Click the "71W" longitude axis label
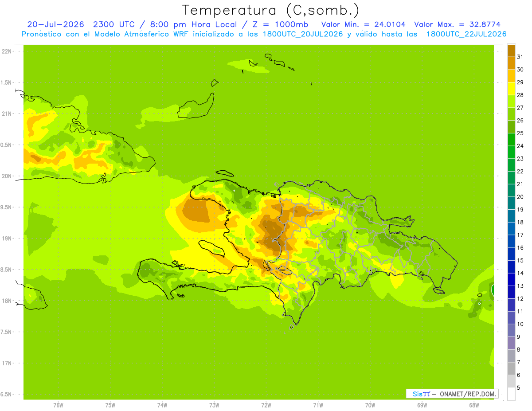This screenshot has height=411, width=532. (318, 405)
